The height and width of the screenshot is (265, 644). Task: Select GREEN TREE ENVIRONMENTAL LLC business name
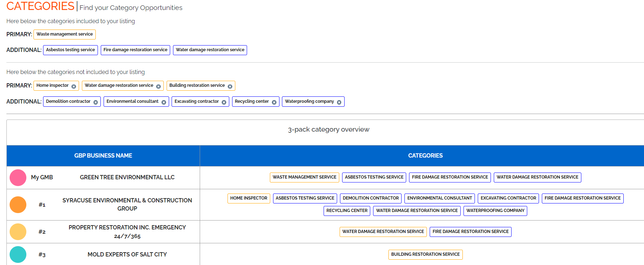(127, 177)
